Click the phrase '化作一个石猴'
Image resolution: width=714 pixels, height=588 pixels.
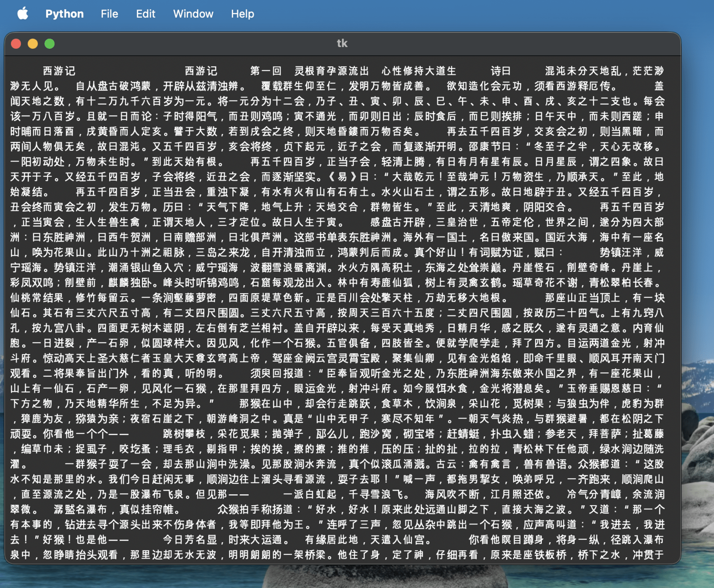[x=282, y=344]
